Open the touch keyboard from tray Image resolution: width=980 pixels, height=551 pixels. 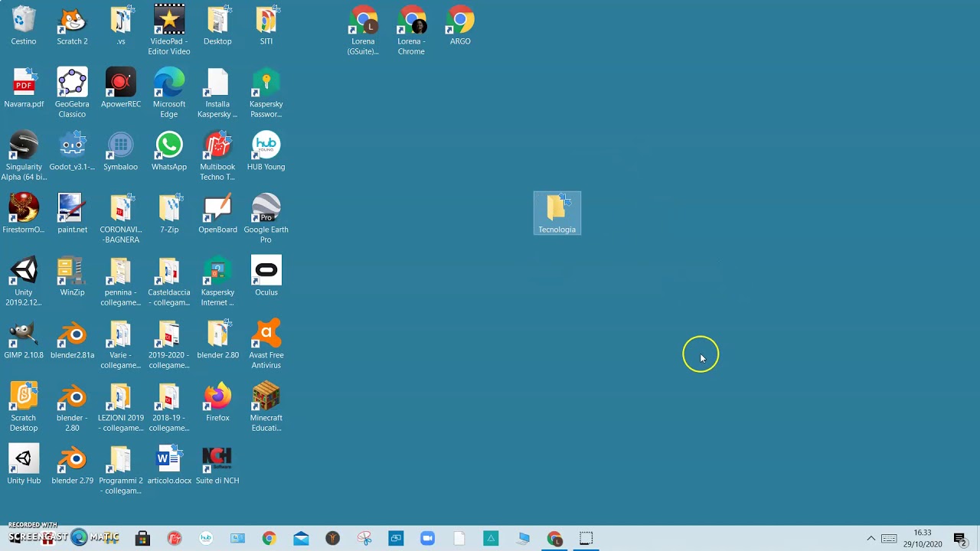point(889,539)
